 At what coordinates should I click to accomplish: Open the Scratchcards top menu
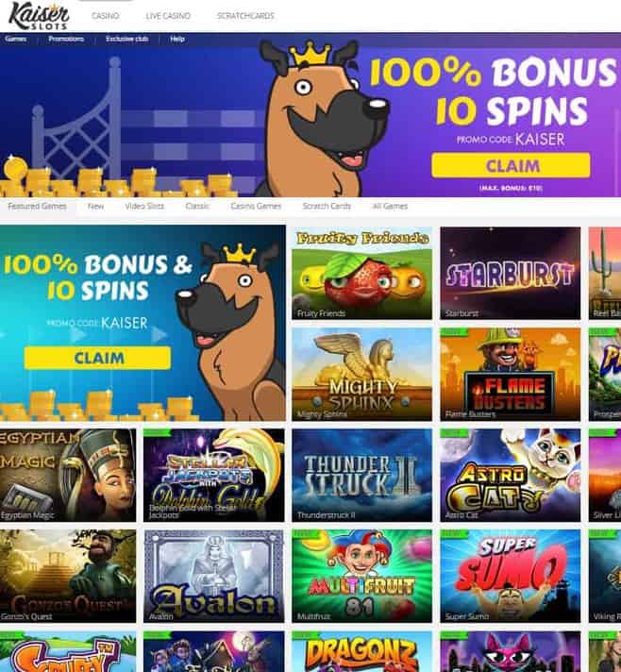(x=245, y=16)
